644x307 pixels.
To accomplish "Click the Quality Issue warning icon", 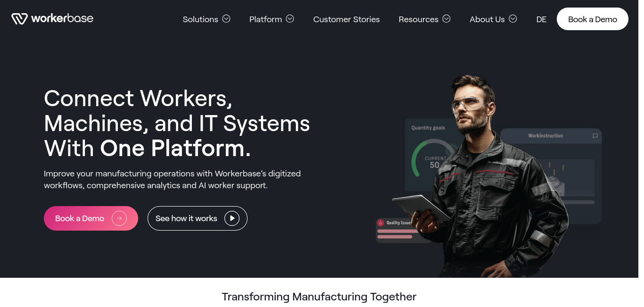I will [381, 223].
